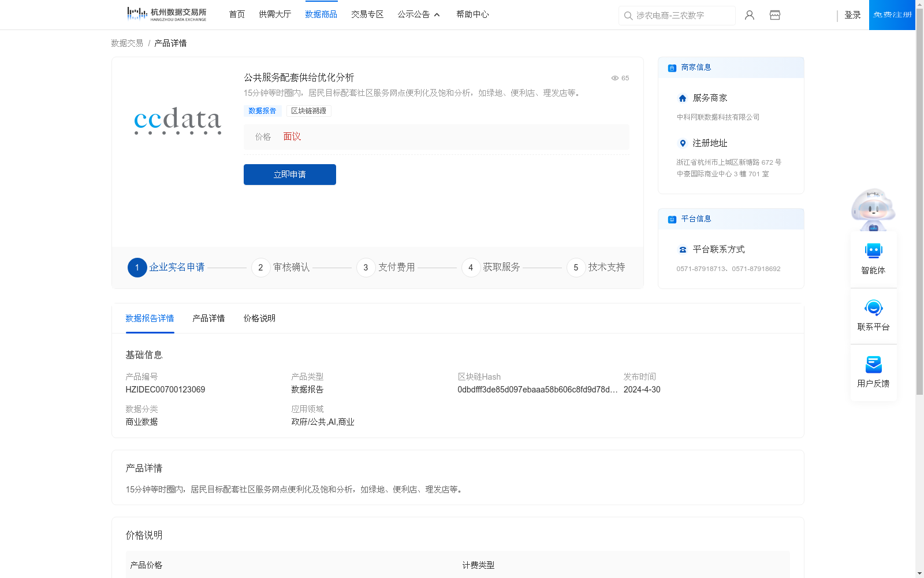Click the robot mascot avatar
The width and height of the screenshot is (924, 578).
(873, 209)
